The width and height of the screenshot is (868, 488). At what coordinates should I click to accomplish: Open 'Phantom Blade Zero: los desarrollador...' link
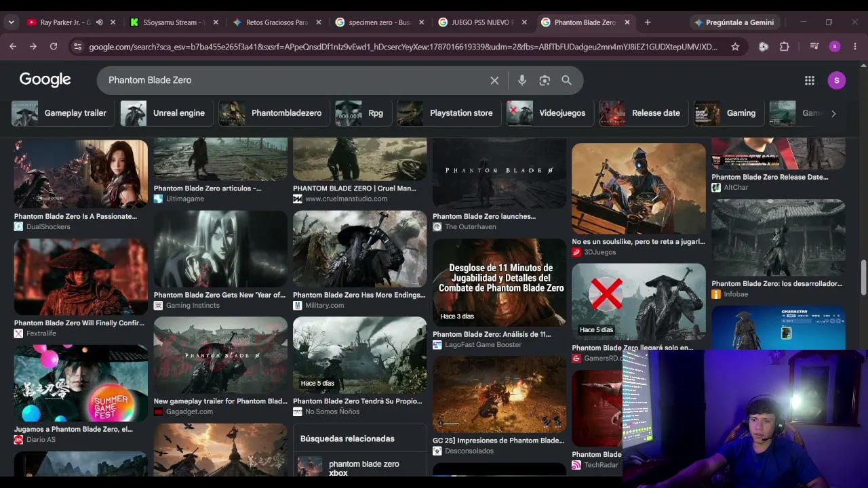pos(777,283)
